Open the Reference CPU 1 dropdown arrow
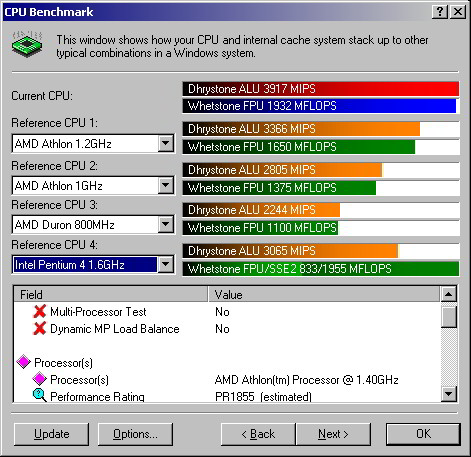This screenshot has height=457, width=471. (166, 143)
